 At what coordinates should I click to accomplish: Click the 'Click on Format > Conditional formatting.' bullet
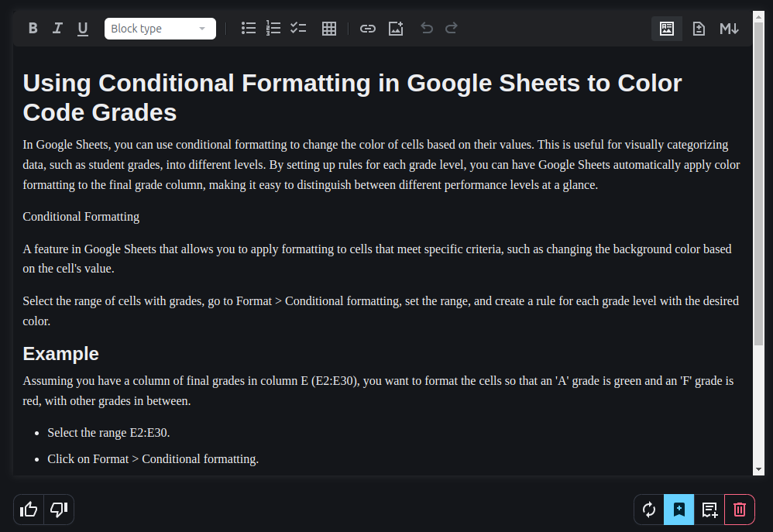coord(153,458)
